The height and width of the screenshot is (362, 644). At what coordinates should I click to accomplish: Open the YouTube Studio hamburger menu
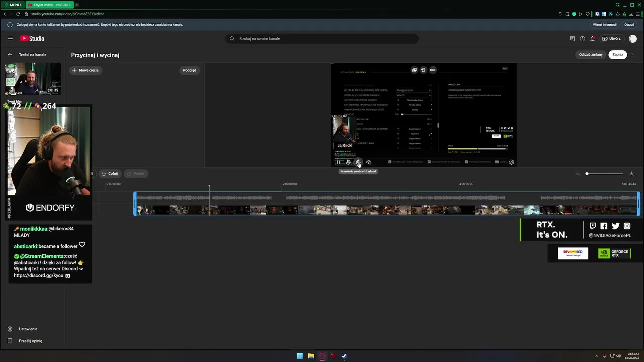click(10, 39)
